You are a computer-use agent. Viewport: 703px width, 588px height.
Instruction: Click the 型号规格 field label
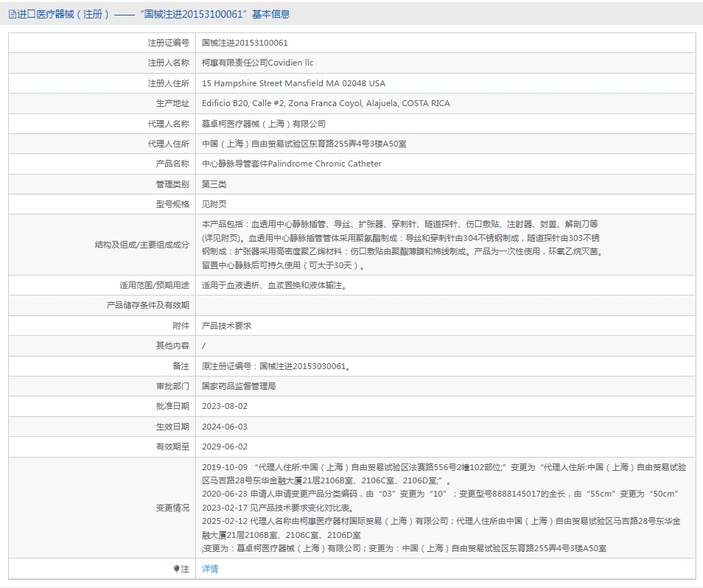(172, 204)
